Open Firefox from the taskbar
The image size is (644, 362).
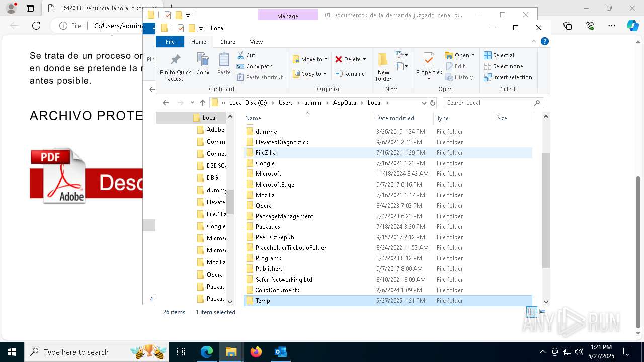point(256,352)
